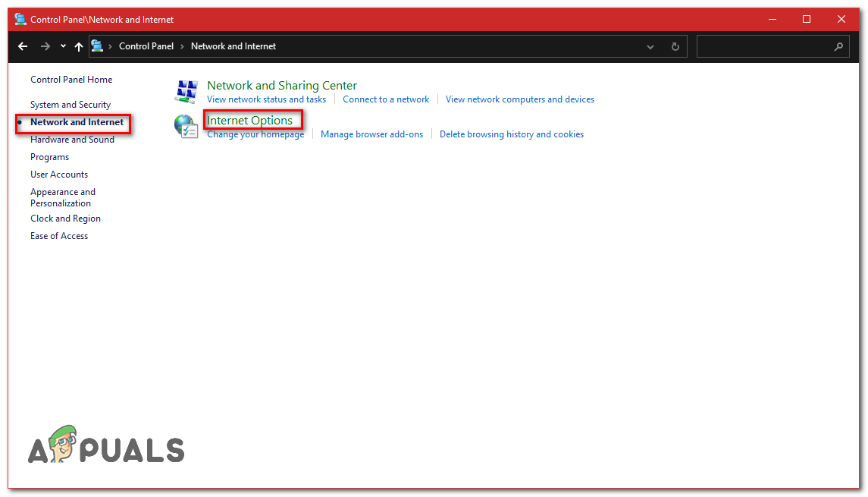Open Network and Sharing Center via its icon

(x=186, y=90)
